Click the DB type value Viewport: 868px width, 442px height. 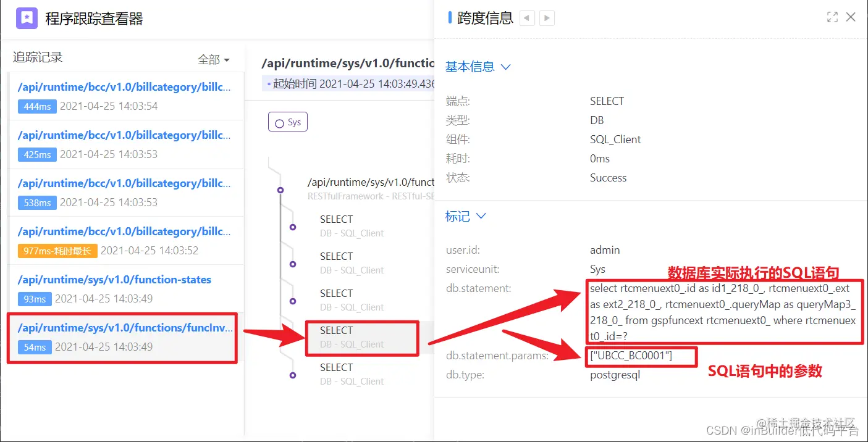[x=597, y=120]
